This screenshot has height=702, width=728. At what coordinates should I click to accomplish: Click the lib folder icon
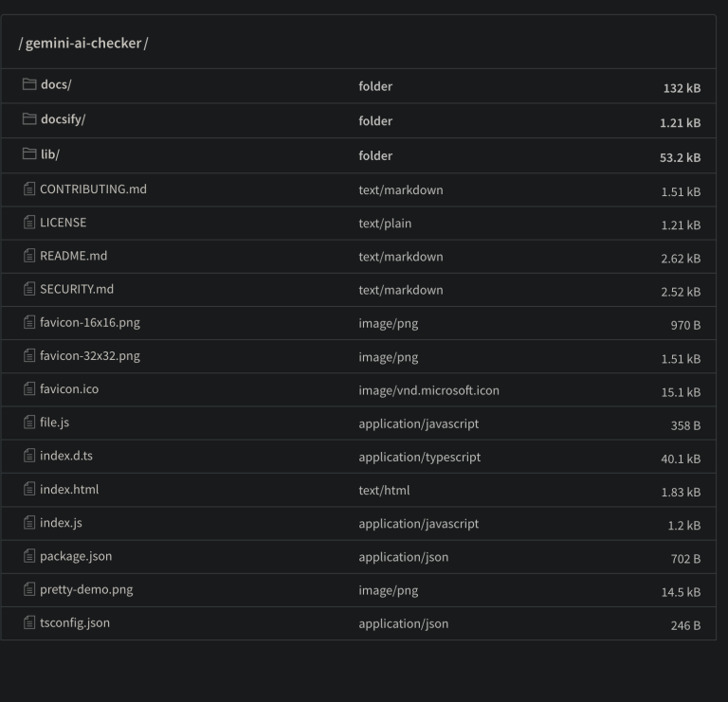(29, 154)
